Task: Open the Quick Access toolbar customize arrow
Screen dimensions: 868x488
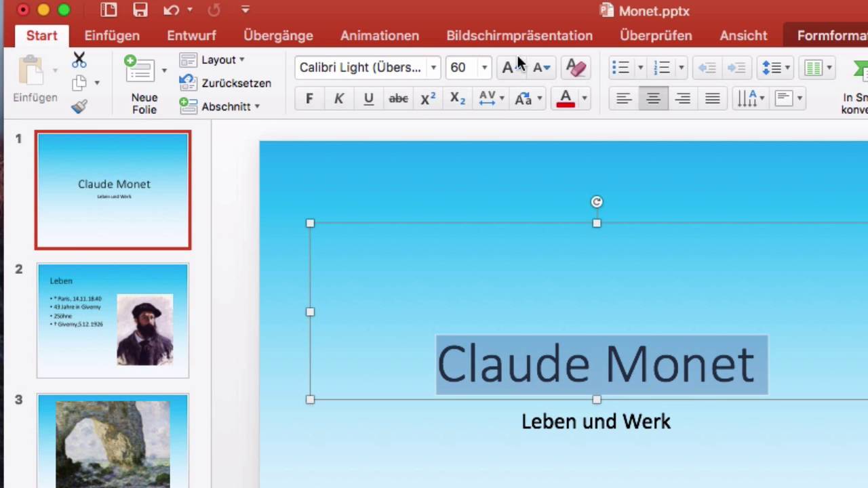Action: [x=245, y=9]
